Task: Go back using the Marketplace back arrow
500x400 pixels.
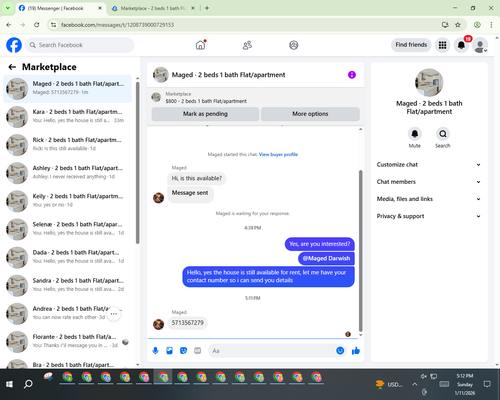Action: (x=12, y=67)
